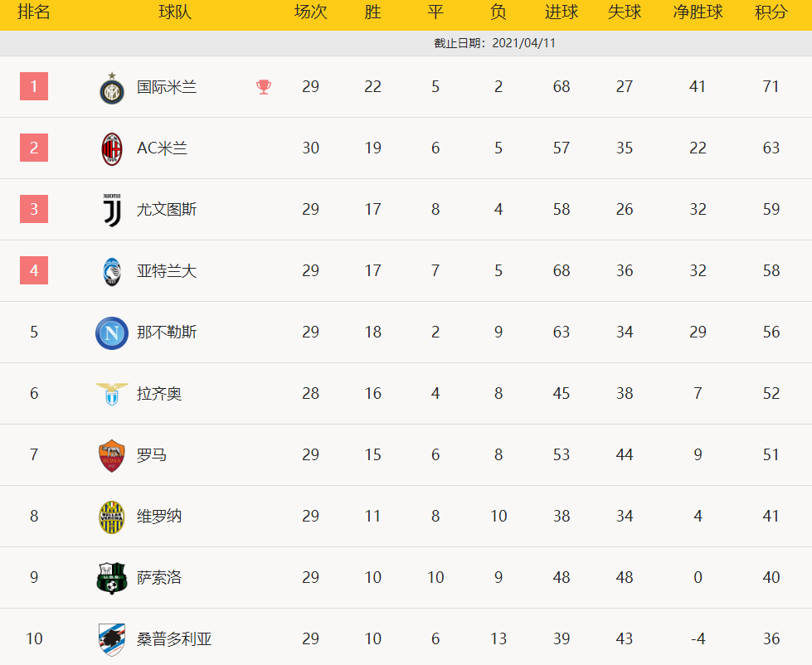Open the 尤文图斯 team name link
The image size is (812, 665).
167,210
